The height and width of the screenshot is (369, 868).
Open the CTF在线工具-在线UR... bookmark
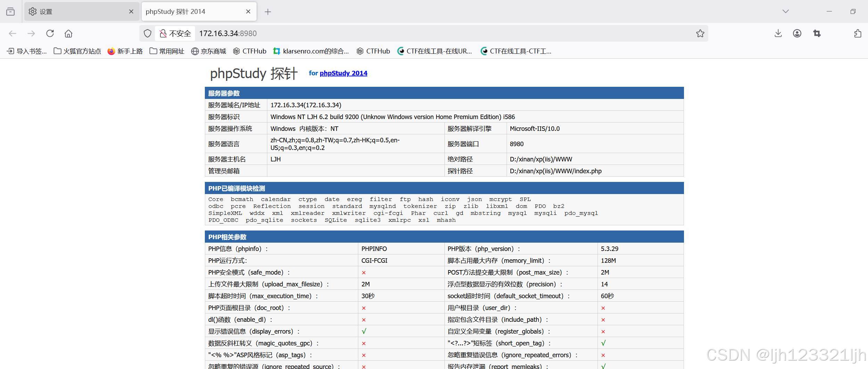click(435, 51)
